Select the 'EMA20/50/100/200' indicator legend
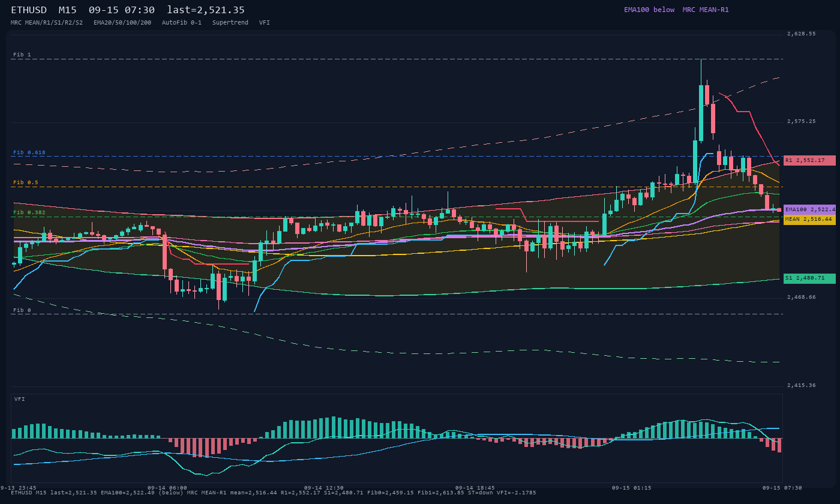The image size is (840, 504). 122,22
